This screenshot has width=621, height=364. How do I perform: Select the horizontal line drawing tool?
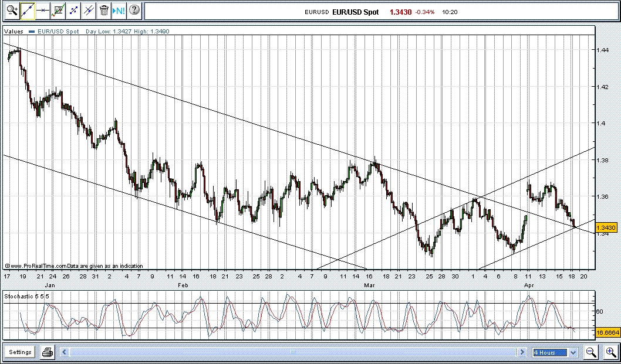43,11
